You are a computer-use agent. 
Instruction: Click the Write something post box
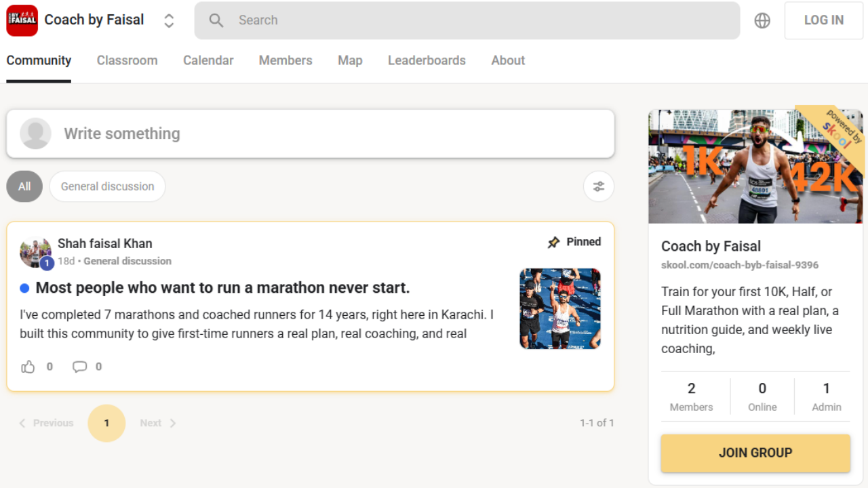[x=311, y=134]
